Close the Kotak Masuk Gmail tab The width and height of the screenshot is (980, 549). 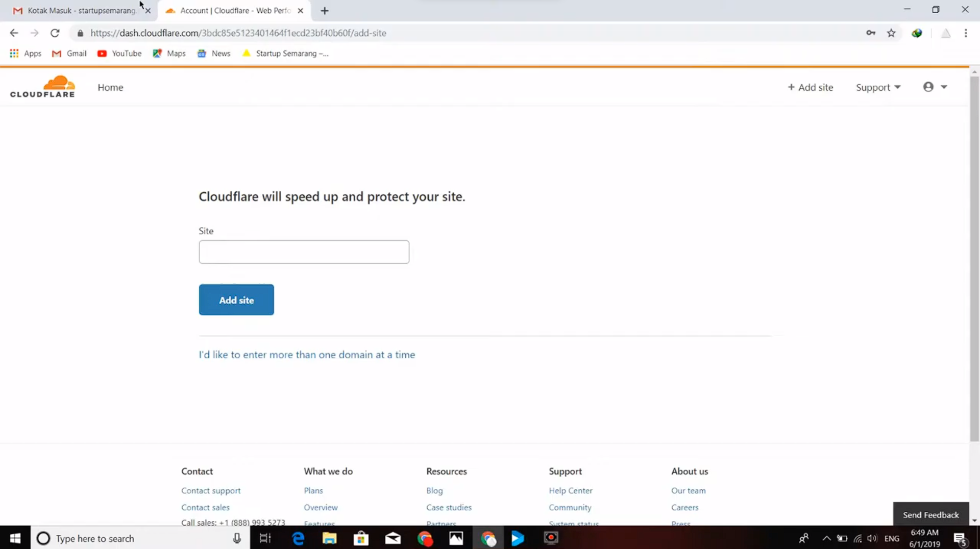[x=148, y=10]
